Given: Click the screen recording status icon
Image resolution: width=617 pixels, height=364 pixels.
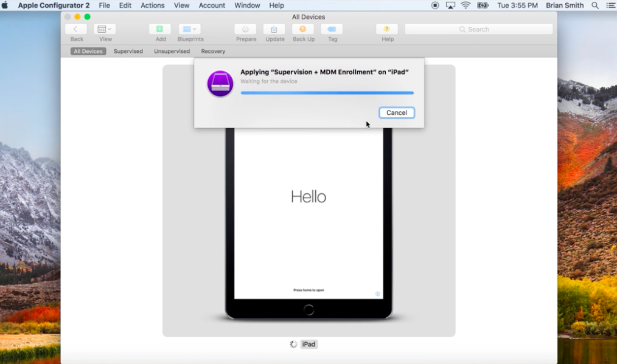Looking at the screenshot, I should point(435,5).
